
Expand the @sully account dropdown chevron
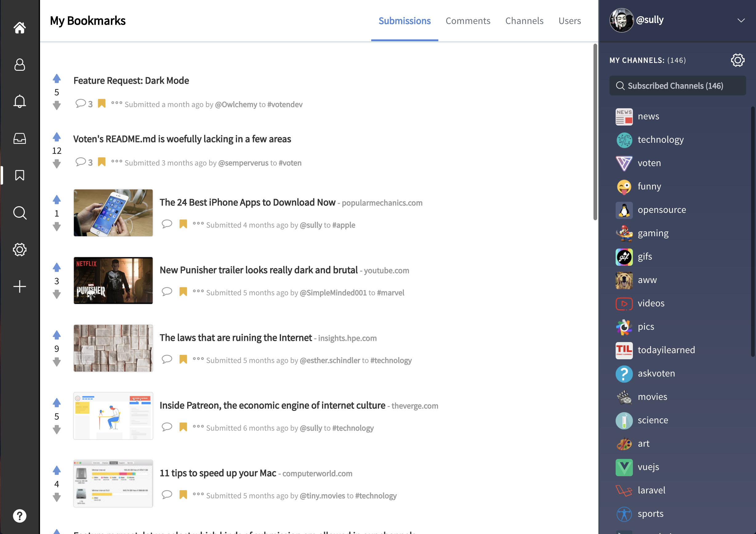point(741,20)
